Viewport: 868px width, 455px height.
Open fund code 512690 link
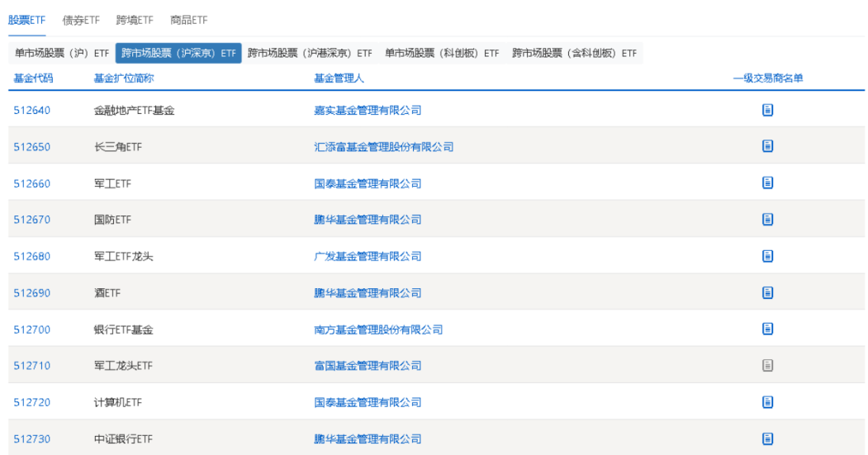point(32,293)
